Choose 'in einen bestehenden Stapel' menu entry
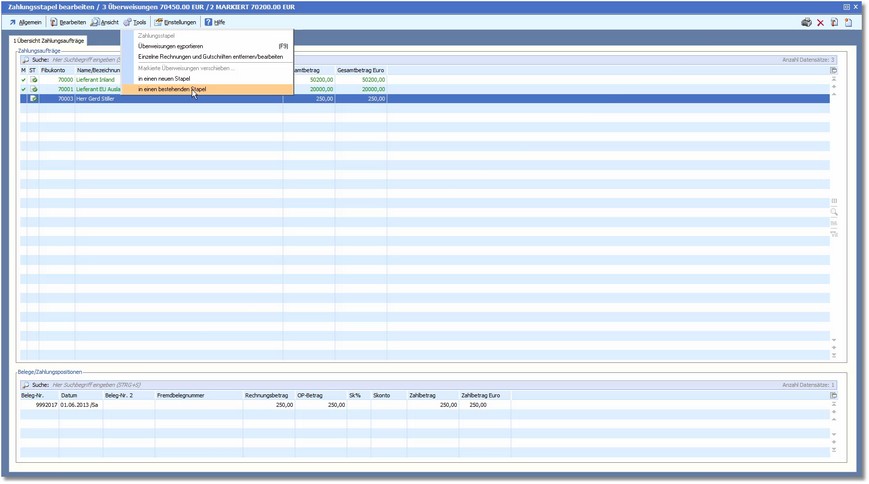The height and width of the screenshot is (484, 869). point(171,89)
